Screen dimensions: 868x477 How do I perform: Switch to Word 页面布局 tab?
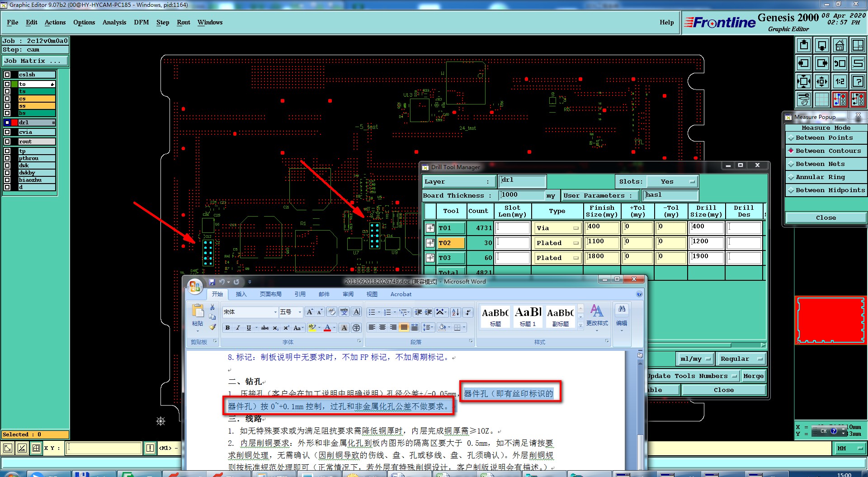270,294
